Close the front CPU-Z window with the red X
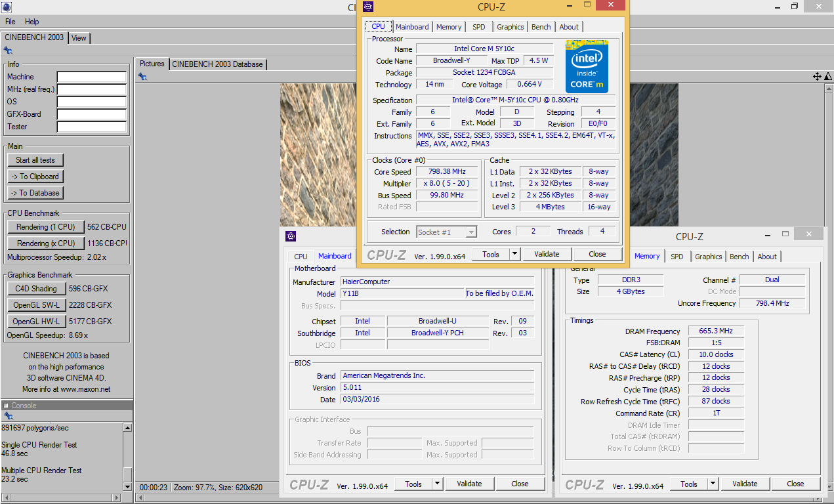The width and height of the screenshot is (834, 504). click(611, 5)
